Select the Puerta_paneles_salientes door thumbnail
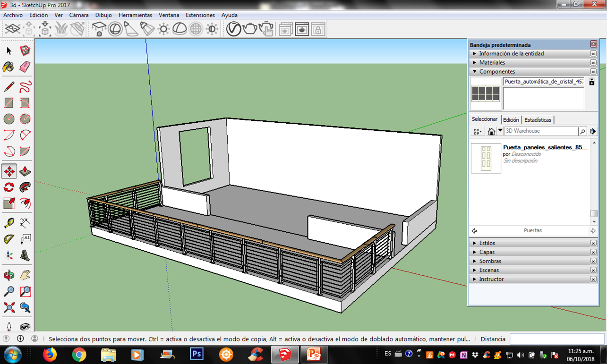Screen dimensions: 607x364 486,159
